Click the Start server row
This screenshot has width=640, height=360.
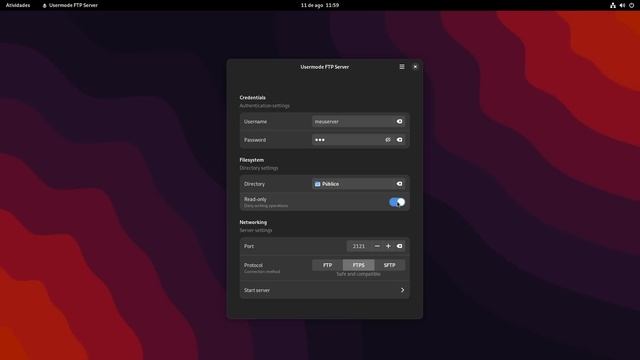pos(324,290)
